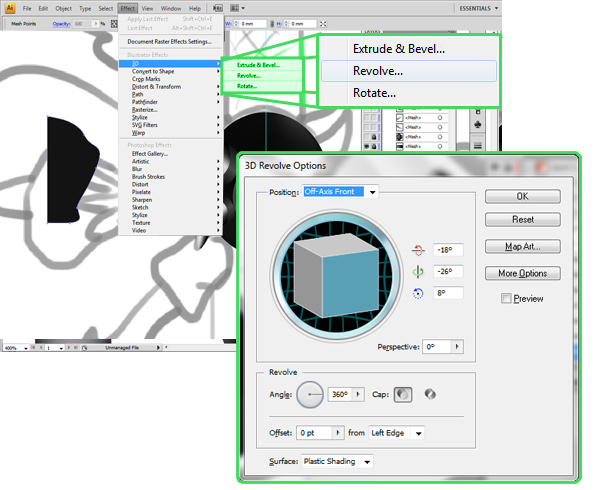Click the Adobe Illustrator Ai logo icon

pos(10,8)
